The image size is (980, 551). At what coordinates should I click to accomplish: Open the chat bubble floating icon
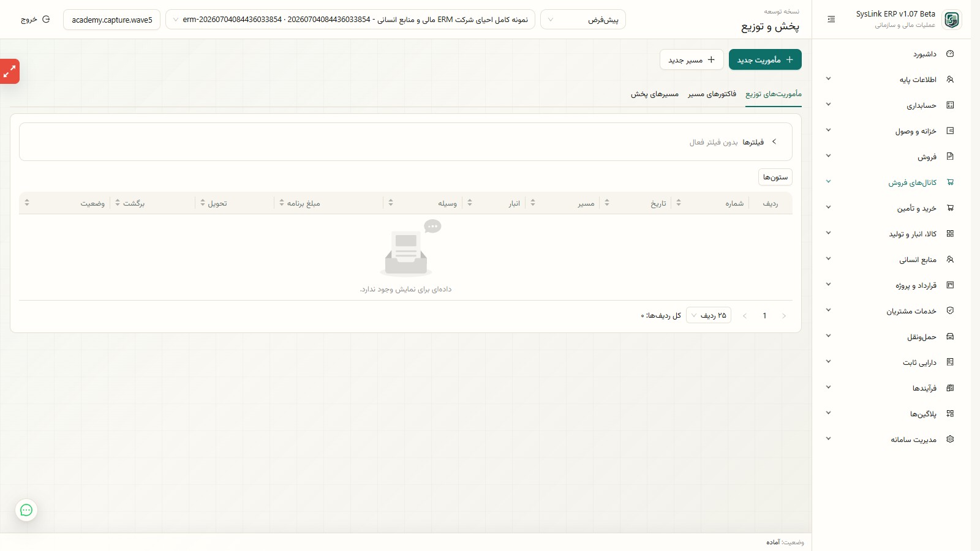[26, 510]
